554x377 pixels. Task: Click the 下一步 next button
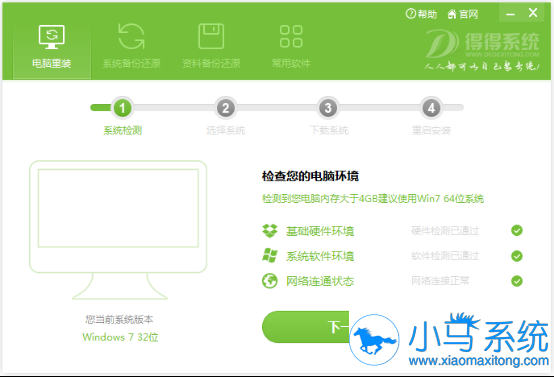pyautogui.click(x=306, y=327)
